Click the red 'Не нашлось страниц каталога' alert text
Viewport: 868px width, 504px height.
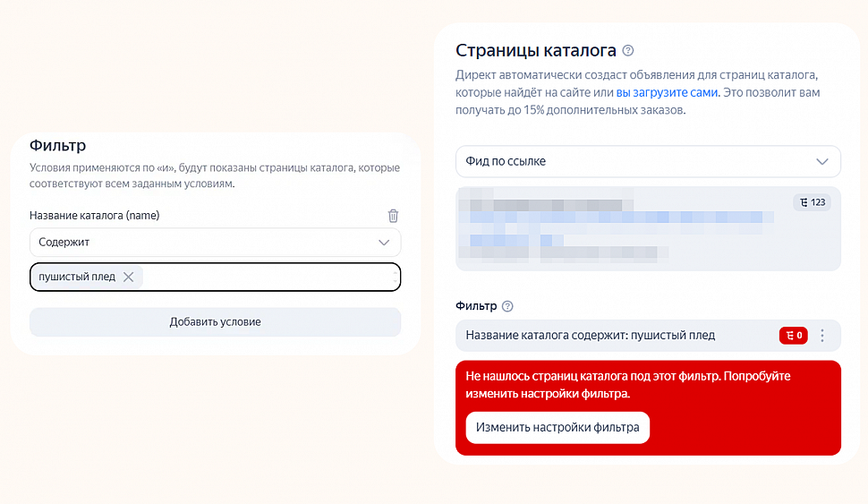(x=628, y=385)
